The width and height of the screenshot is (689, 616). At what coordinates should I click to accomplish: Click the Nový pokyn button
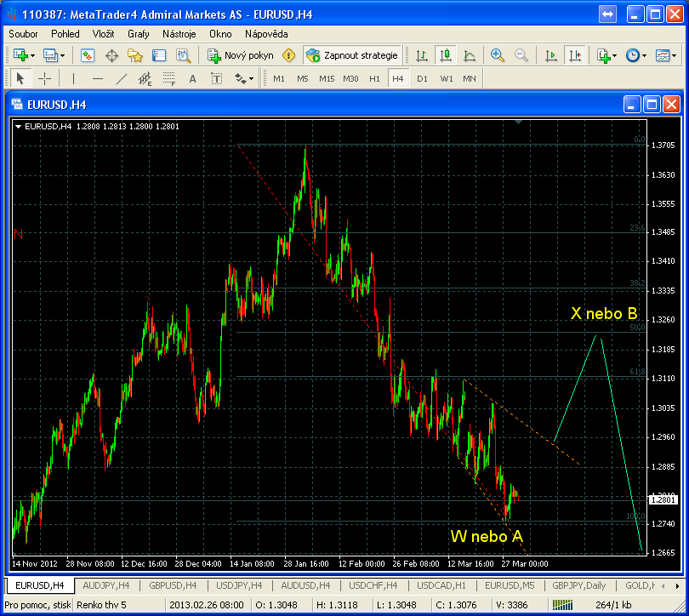(241, 55)
